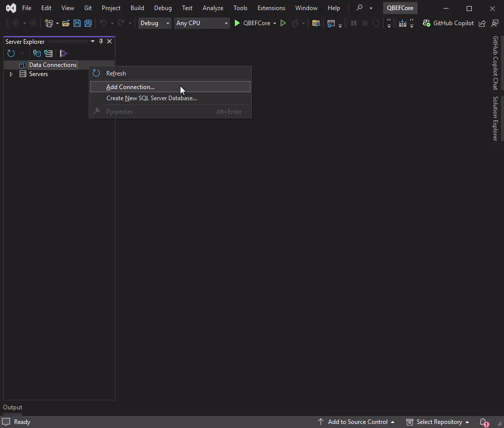Open the Tools menu

pos(240,8)
